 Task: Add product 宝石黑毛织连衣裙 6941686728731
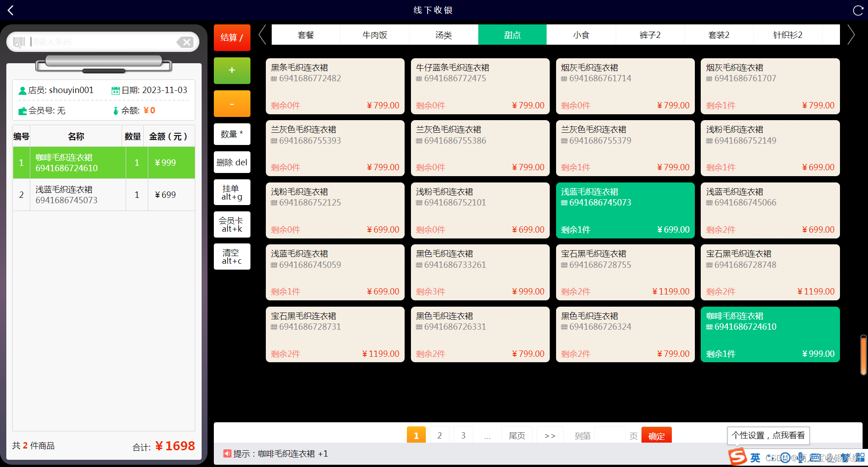[x=335, y=335]
